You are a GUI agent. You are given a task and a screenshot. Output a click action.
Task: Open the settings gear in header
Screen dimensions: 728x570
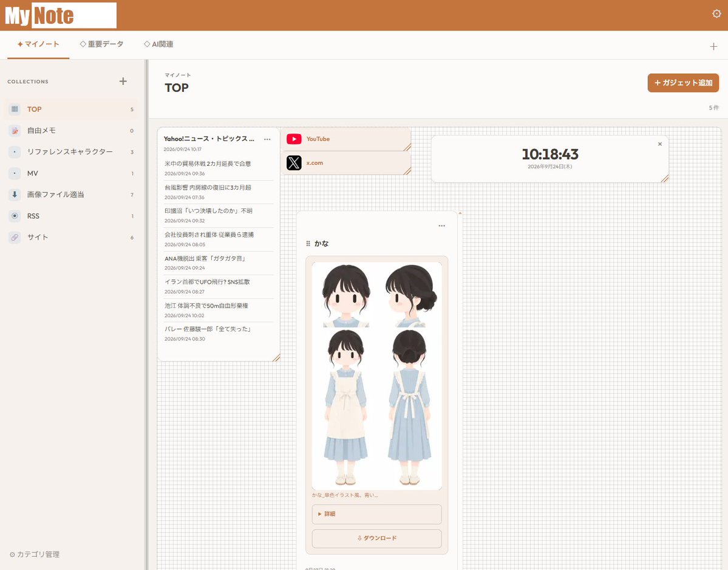(x=716, y=14)
